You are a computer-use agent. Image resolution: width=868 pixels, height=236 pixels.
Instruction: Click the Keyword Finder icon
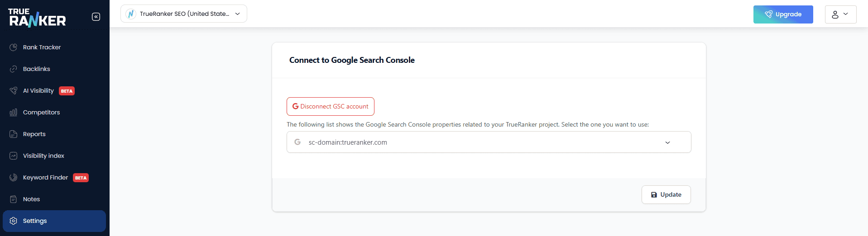tap(14, 177)
